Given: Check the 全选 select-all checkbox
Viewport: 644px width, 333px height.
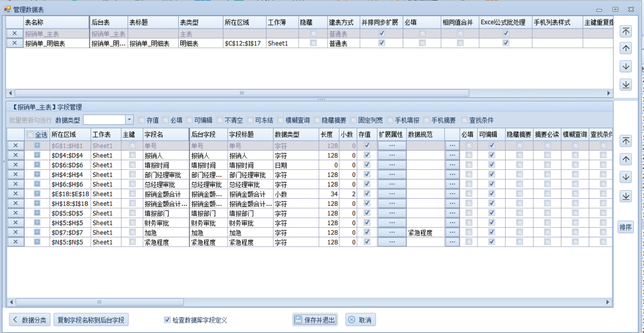Looking at the screenshot, I should click(30, 135).
